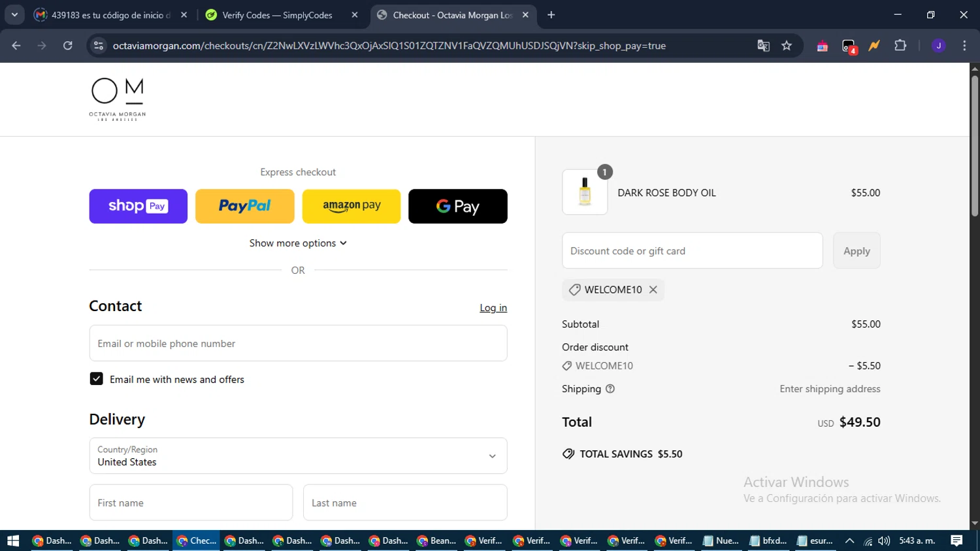Focus the Discount code or gift card field

(x=693, y=250)
